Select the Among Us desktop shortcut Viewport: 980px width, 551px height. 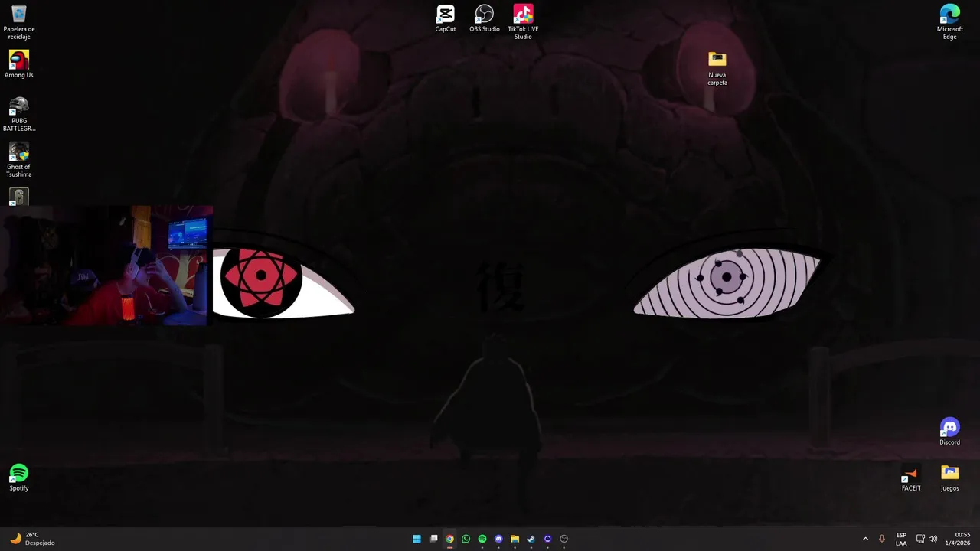click(x=19, y=64)
